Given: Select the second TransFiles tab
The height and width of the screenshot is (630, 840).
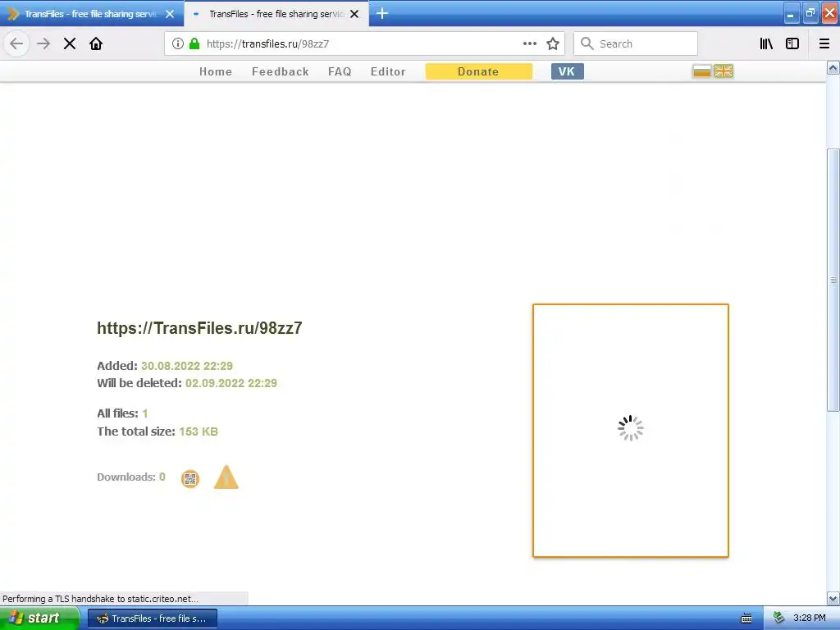Looking at the screenshot, I should [276, 14].
